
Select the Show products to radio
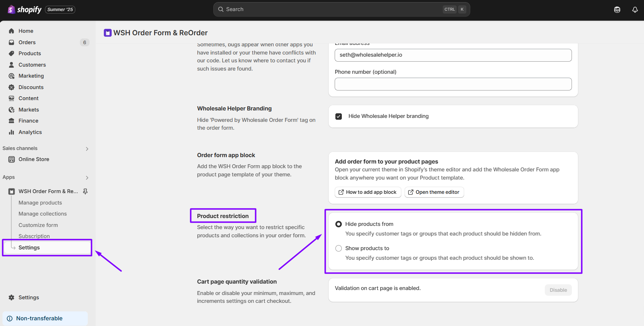tap(339, 248)
